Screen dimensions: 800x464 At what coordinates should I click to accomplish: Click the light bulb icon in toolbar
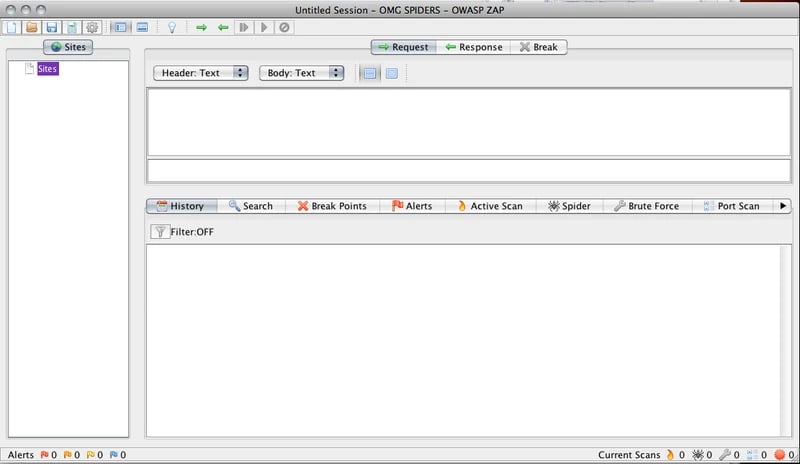[x=171, y=27]
